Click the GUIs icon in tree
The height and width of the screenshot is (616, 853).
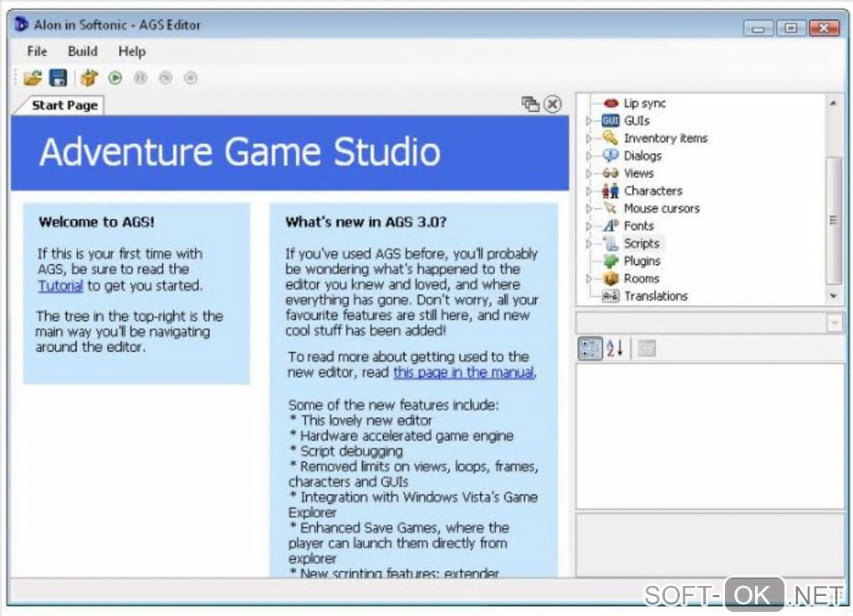pyautogui.click(x=610, y=120)
